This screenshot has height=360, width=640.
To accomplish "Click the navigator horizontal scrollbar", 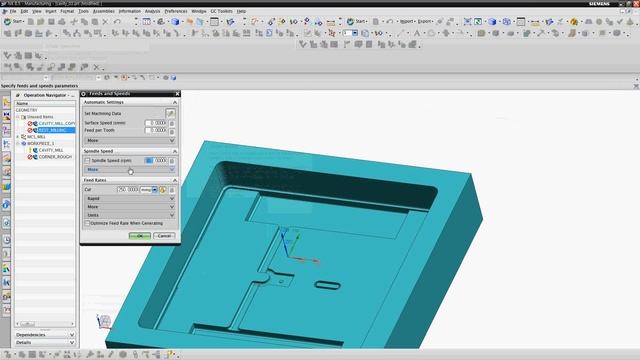I will tap(45, 324).
